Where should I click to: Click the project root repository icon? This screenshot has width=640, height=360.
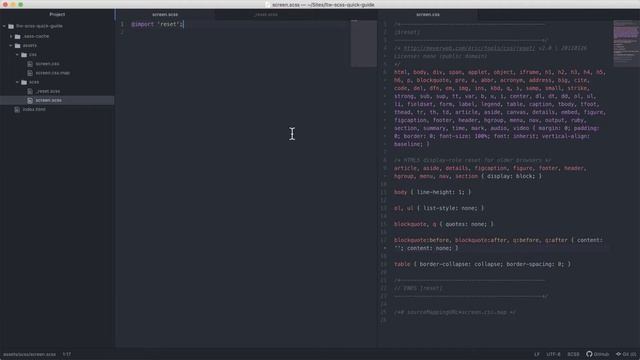tap(11, 26)
